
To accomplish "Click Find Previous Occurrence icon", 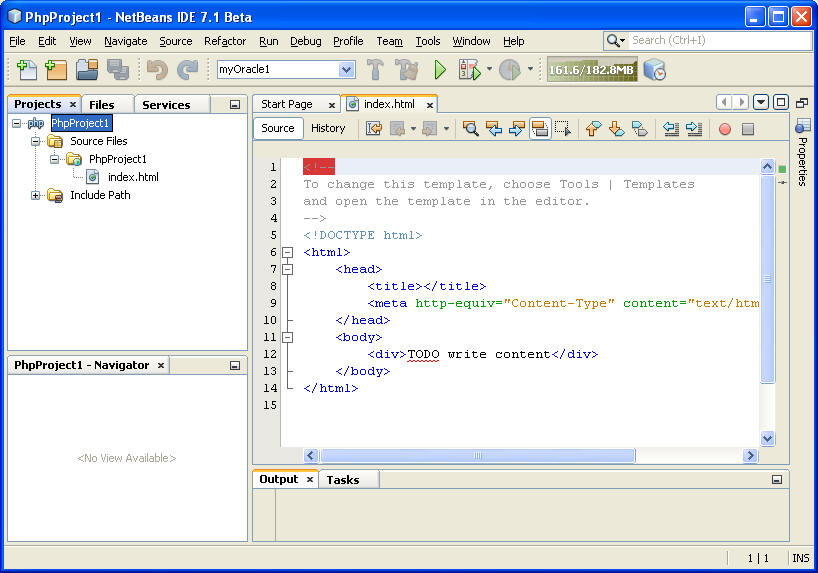I will (x=493, y=128).
